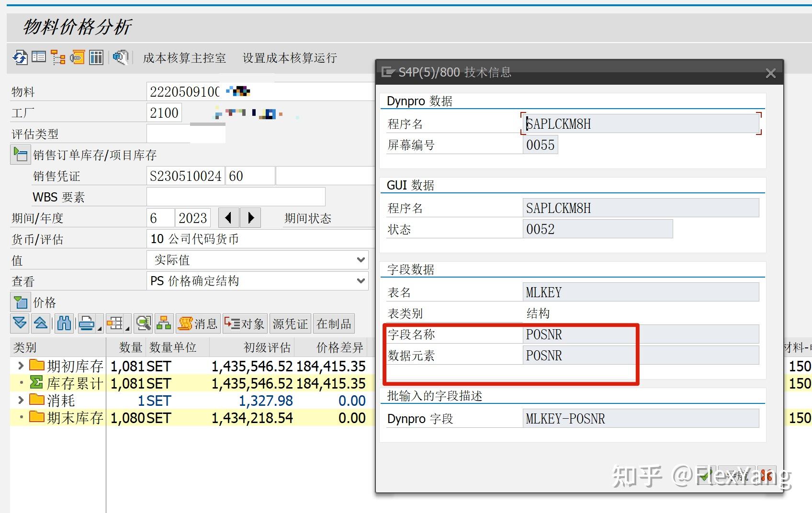This screenshot has width=812, height=513.
Task: Show hierarchy graphic with org-chart icon
Action: (164, 323)
